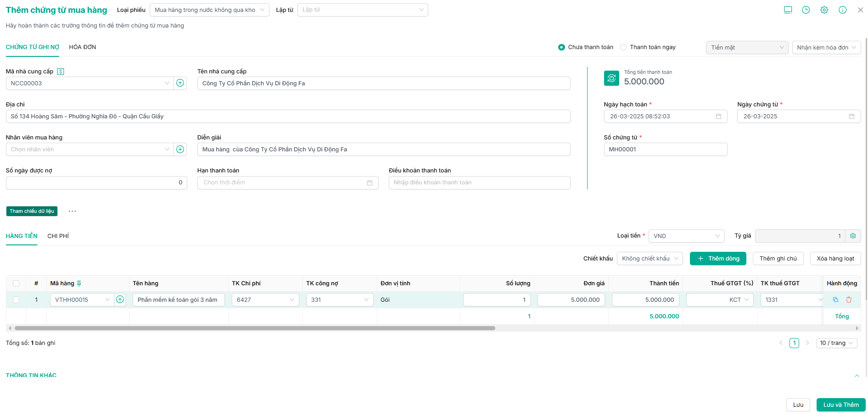Viewport: 868px width, 416px height.
Task: Click the Lưu và Thêm button
Action: (840, 405)
